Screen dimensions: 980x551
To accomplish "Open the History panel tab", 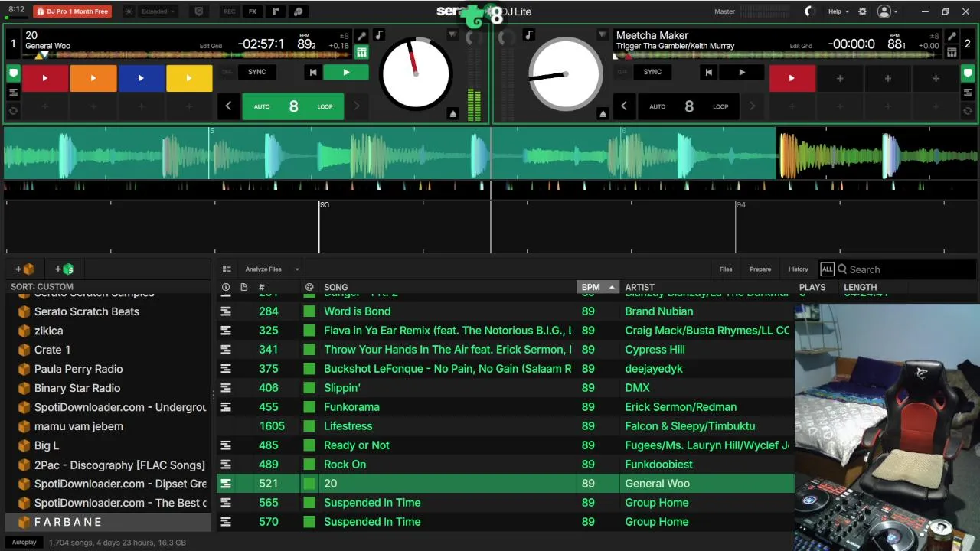I will [799, 269].
